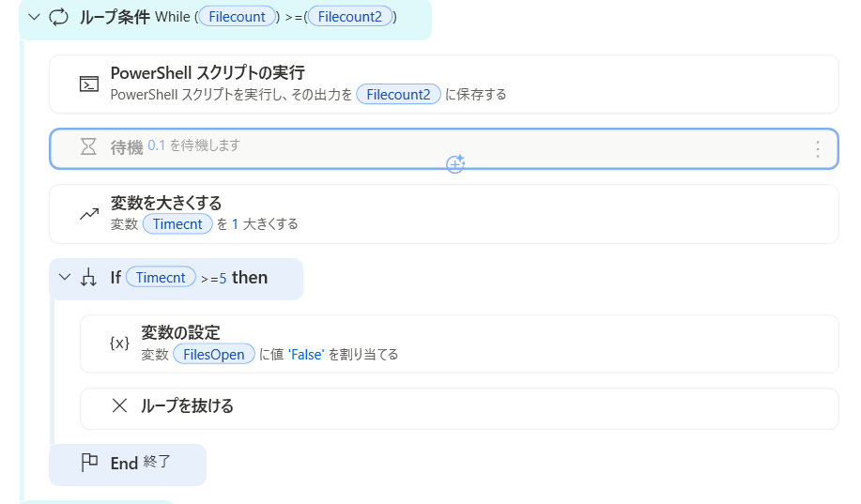Collapse the ループ条件 While loop block
This screenshot has width=861, height=504.
(x=35, y=17)
